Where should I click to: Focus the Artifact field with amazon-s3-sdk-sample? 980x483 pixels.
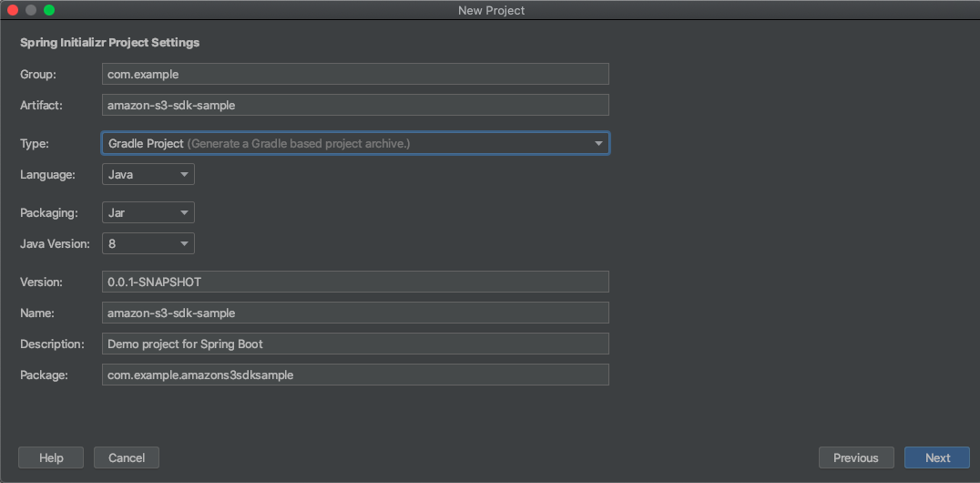click(355, 105)
